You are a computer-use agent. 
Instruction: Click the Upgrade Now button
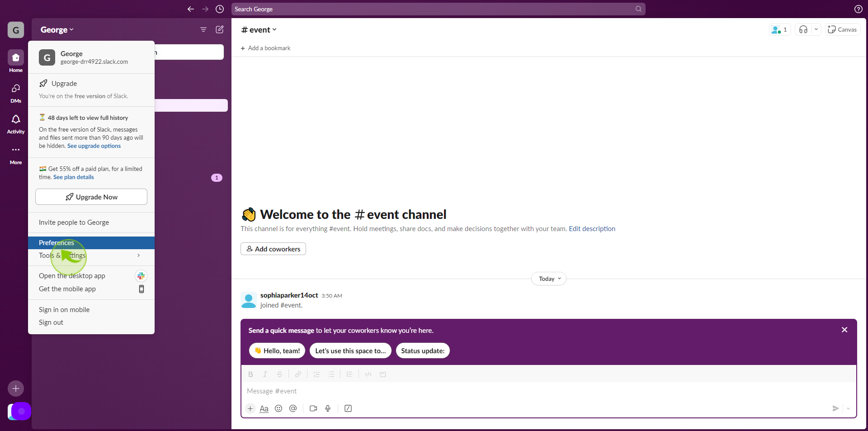(x=91, y=197)
